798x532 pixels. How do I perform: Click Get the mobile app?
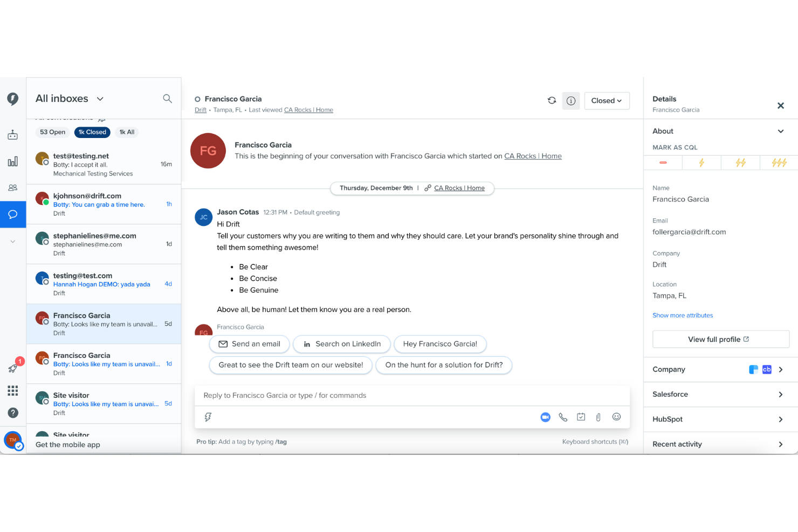click(x=68, y=445)
